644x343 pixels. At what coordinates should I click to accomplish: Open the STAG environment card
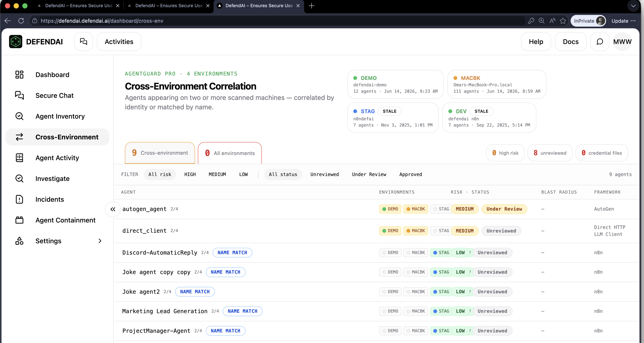[x=393, y=117]
